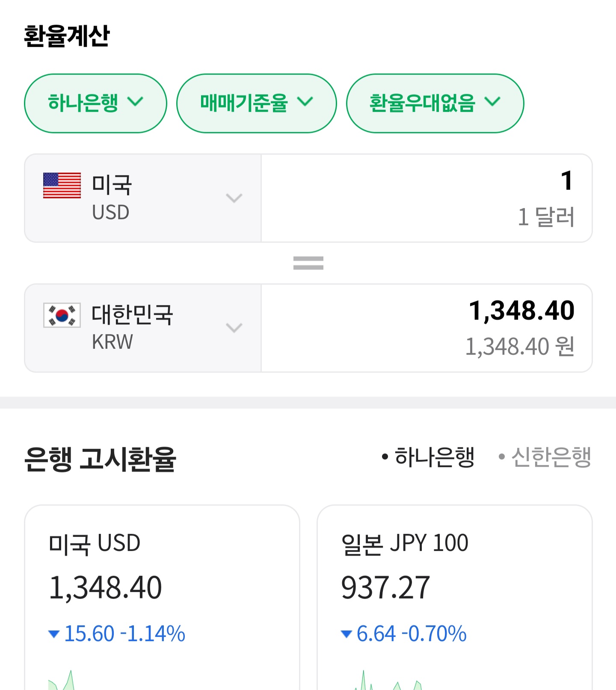Click the United States flag icon
Image resolution: width=616 pixels, height=690 pixels.
coord(62,185)
